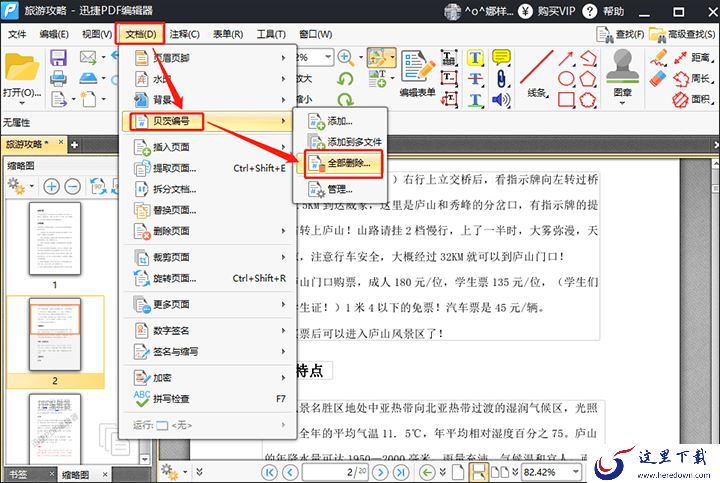This screenshot has height=483, width=720.
Task: Open the 编辑(E) menu
Action: coord(54,34)
